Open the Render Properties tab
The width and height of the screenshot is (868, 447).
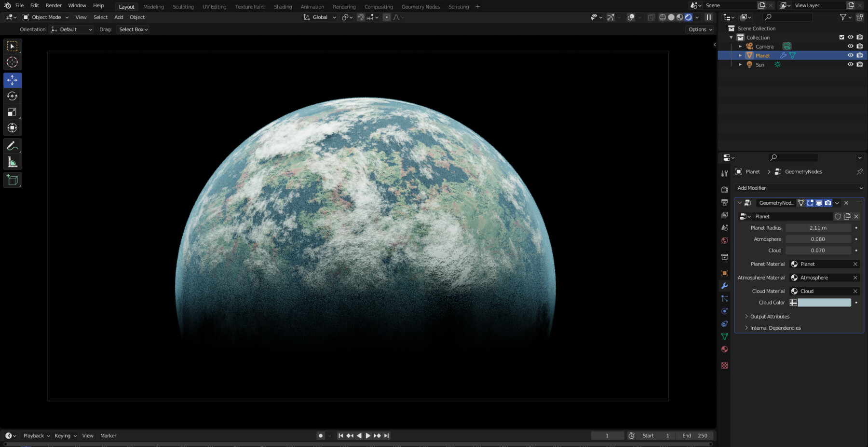click(x=724, y=188)
